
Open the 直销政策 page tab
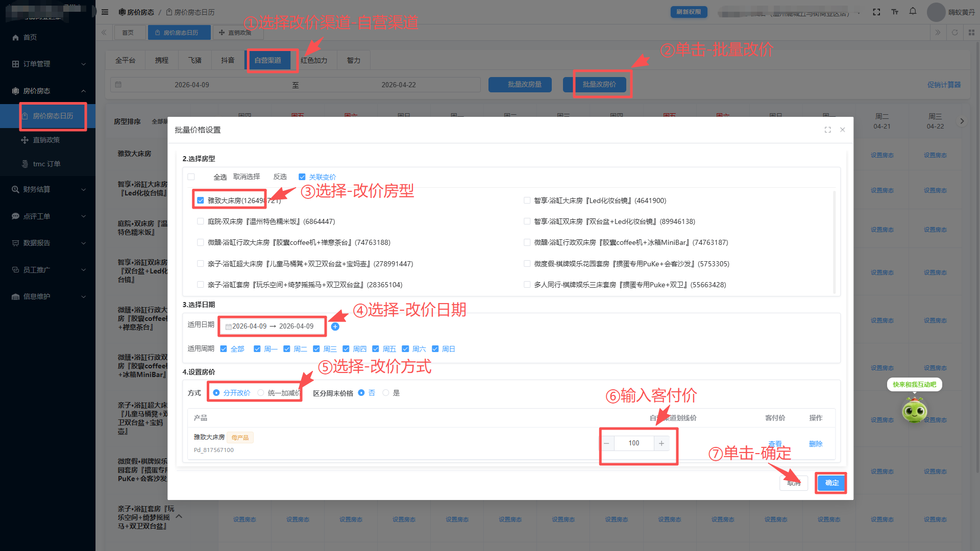pos(237,33)
